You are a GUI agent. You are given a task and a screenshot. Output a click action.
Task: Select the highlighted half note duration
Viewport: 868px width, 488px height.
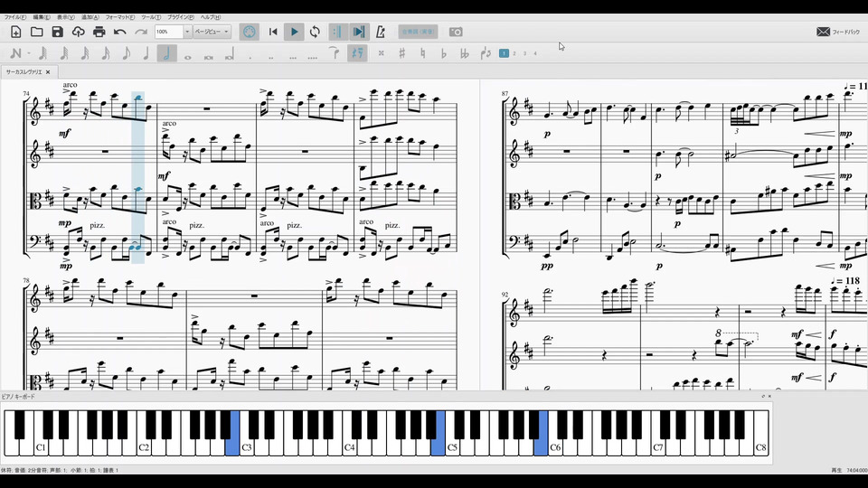[166, 53]
